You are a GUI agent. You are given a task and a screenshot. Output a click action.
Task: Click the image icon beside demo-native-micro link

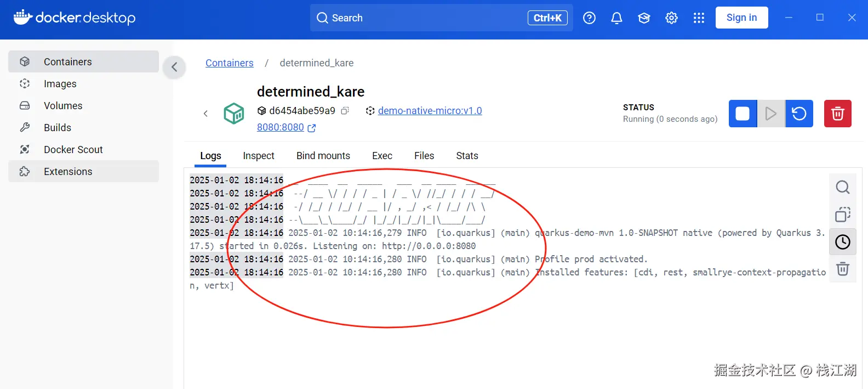pyautogui.click(x=370, y=111)
